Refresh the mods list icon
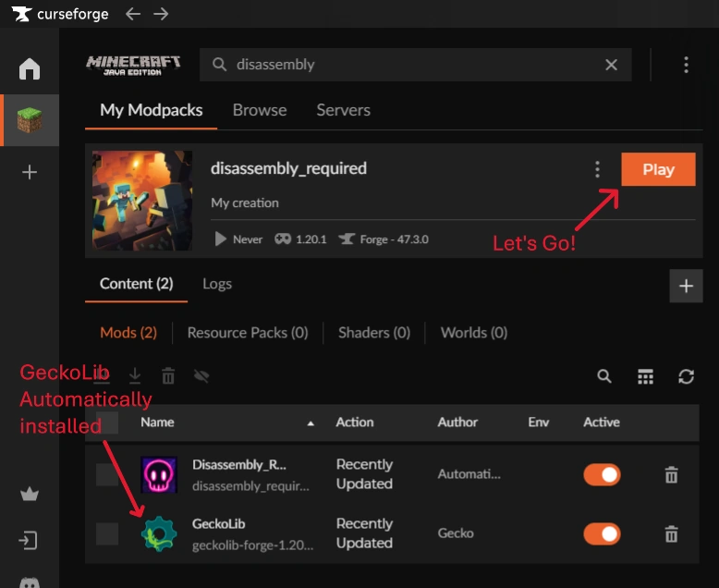Image resolution: width=719 pixels, height=588 pixels. (x=686, y=376)
